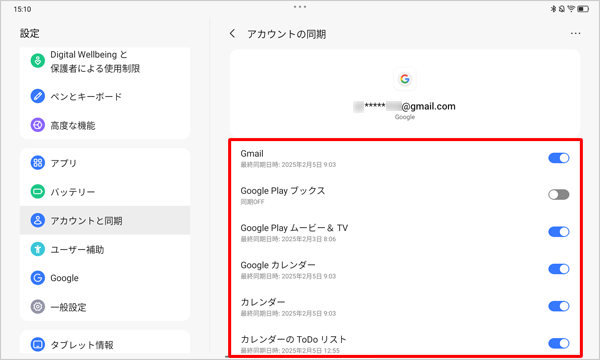Tap Google Play ブックス row label
The image size is (600, 360).
[x=282, y=191]
